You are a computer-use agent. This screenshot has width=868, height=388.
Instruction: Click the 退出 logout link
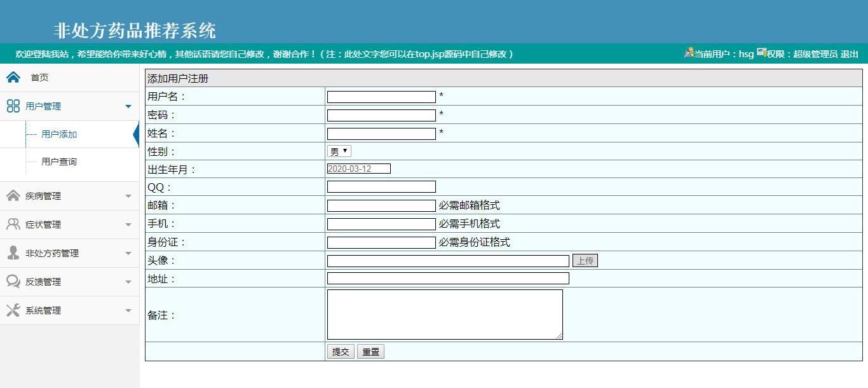(x=850, y=54)
